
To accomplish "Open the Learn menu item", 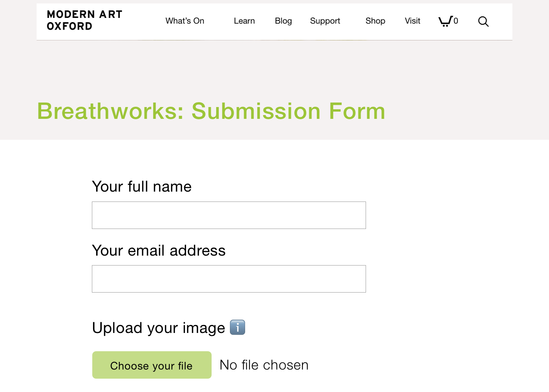I will [244, 21].
